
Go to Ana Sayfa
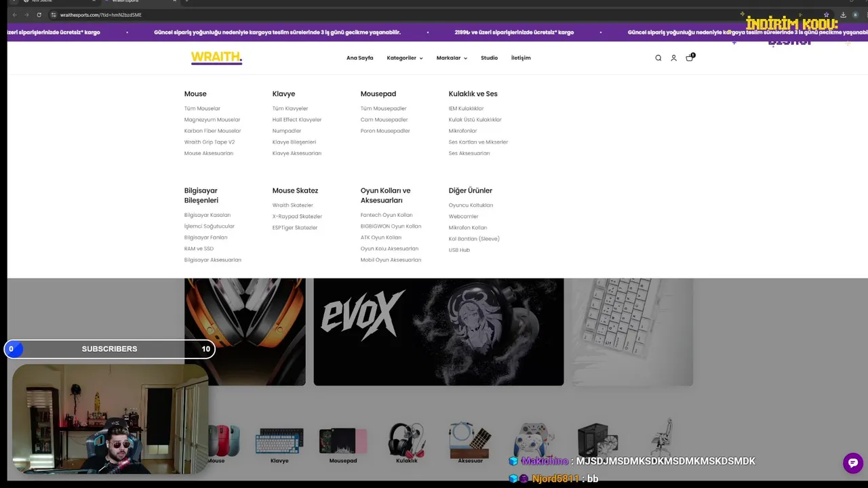tap(360, 58)
